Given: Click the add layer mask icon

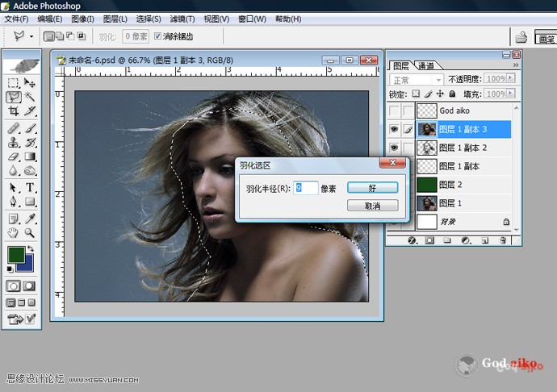Looking at the screenshot, I should (x=429, y=240).
